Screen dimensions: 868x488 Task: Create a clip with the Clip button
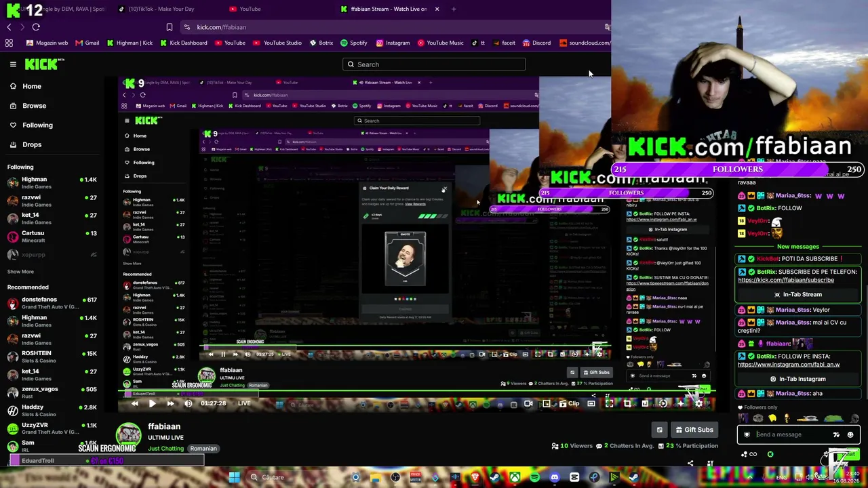(568, 403)
